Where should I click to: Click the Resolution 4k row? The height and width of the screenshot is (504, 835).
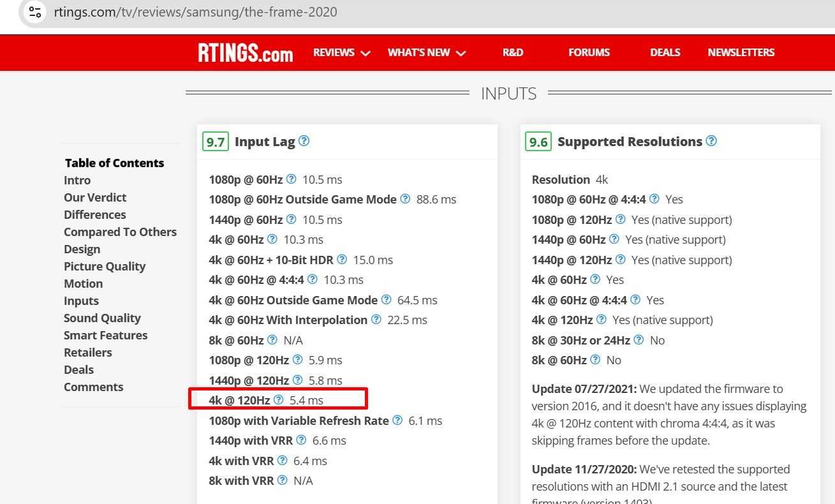[570, 179]
